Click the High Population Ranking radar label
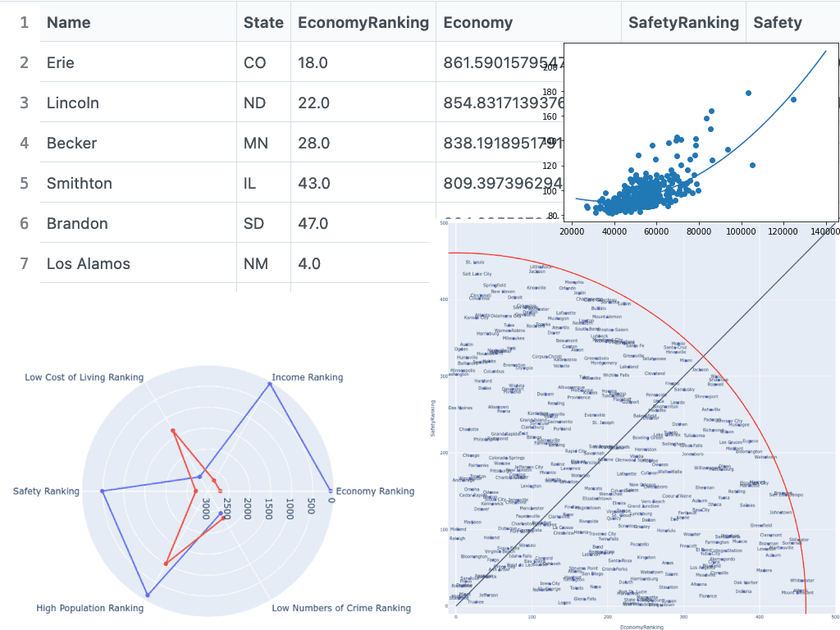Screen dimensions: 840x630 coord(90,608)
